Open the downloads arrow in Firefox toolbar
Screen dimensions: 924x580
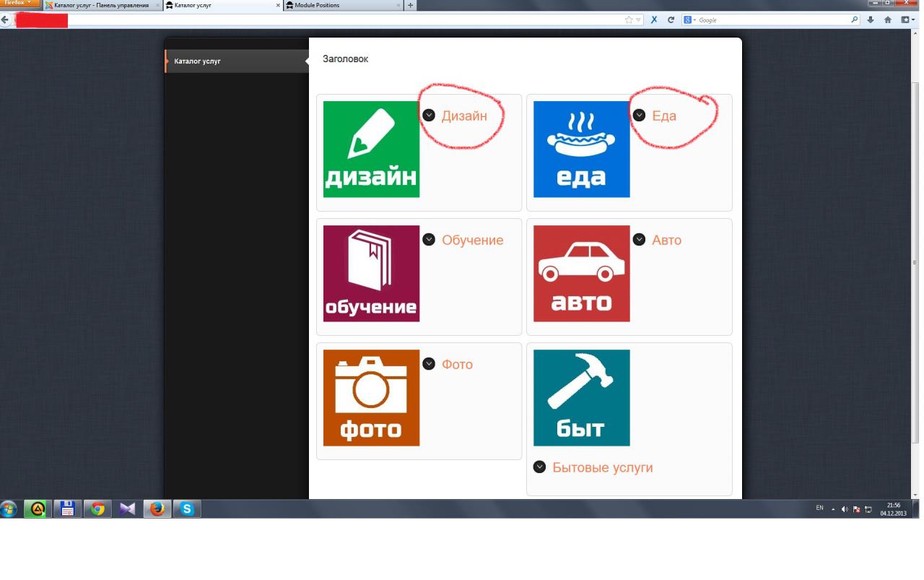(x=871, y=20)
